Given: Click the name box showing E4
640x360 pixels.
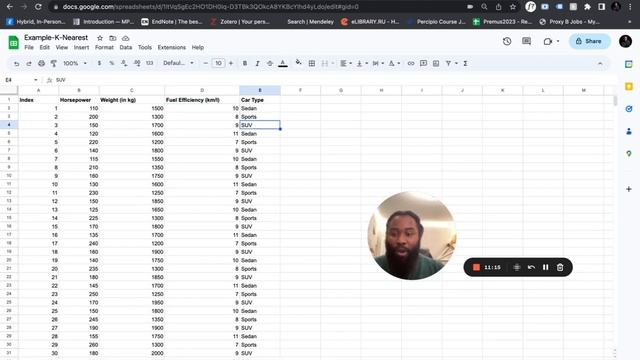Looking at the screenshot, I should click(21, 80).
